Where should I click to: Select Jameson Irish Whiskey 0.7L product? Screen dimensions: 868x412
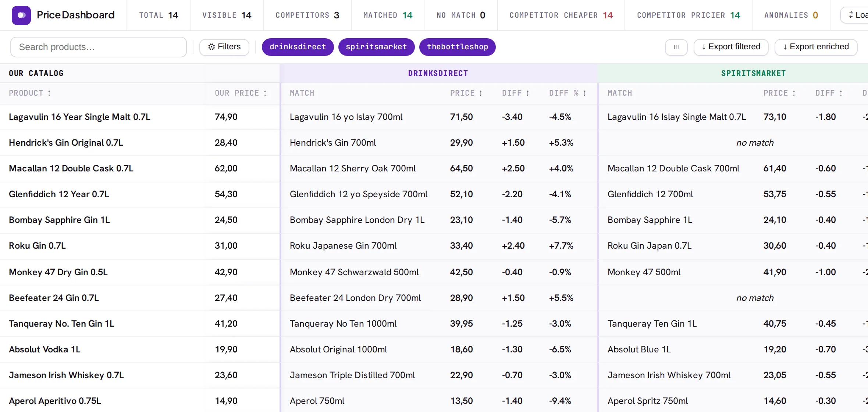tap(66, 375)
